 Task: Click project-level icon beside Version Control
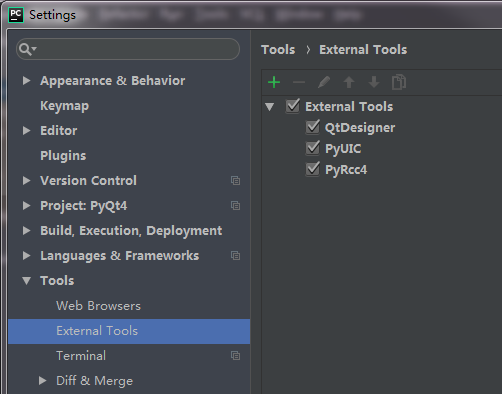[235, 181]
